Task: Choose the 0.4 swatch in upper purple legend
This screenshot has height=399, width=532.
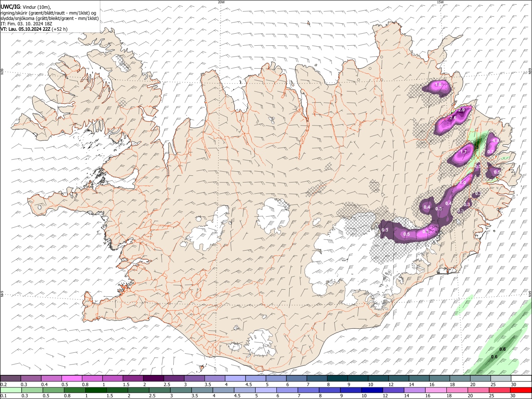Action: tap(52, 378)
